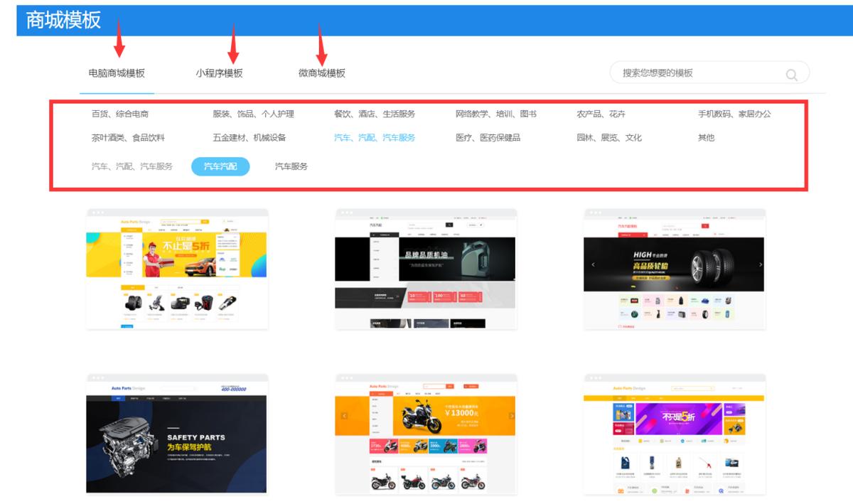Select the 百货、综合电商 category
853x504 pixels.
(x=121, y=113)
